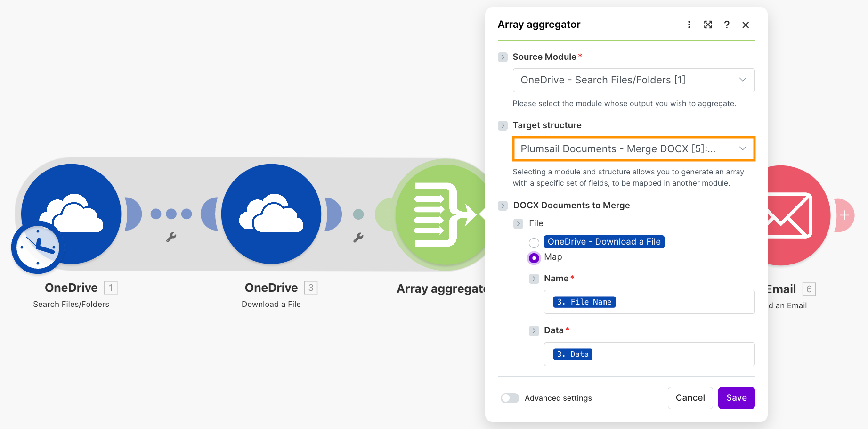Image resolution: width=868 pixels, height=429 pixels.
Task: Expand the Array aggregator panel to fullscreen
Action: click(708, 25)
